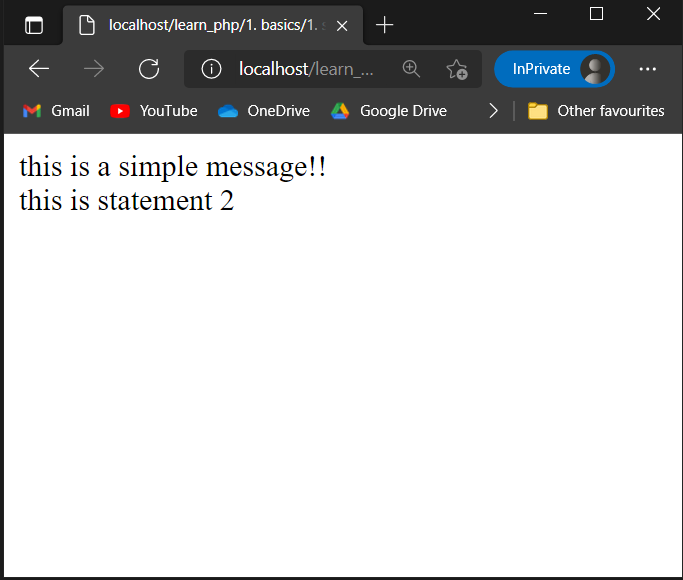Open the OneDrive bookmark
Screen dimensions: 683x580
click(x=264, y=111)
